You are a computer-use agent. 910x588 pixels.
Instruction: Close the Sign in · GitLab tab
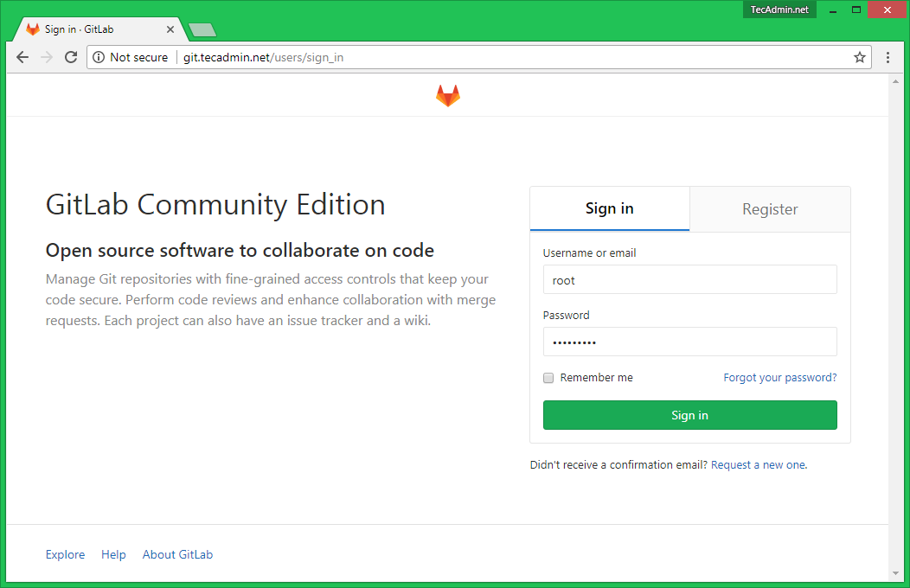tap(170, 29)
